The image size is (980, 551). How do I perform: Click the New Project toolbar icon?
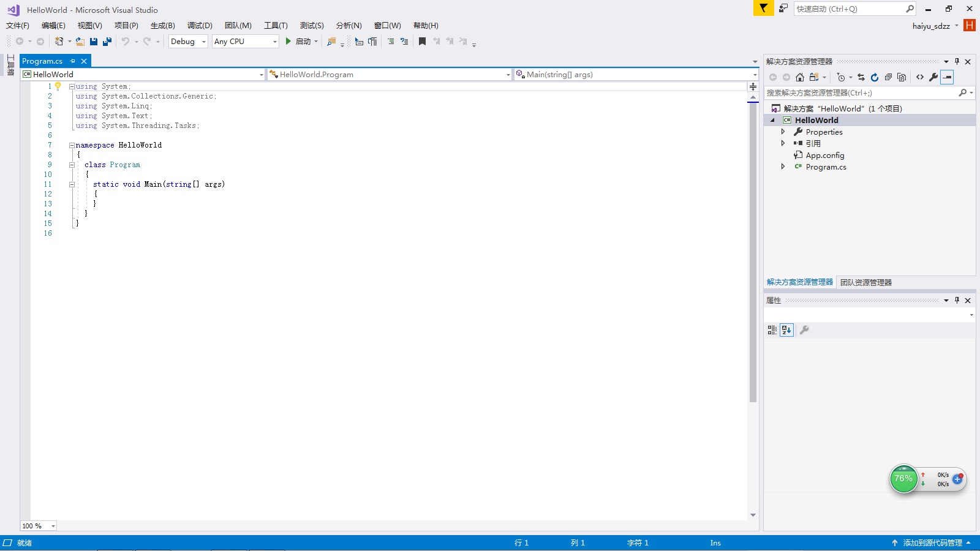click(59, 42)
